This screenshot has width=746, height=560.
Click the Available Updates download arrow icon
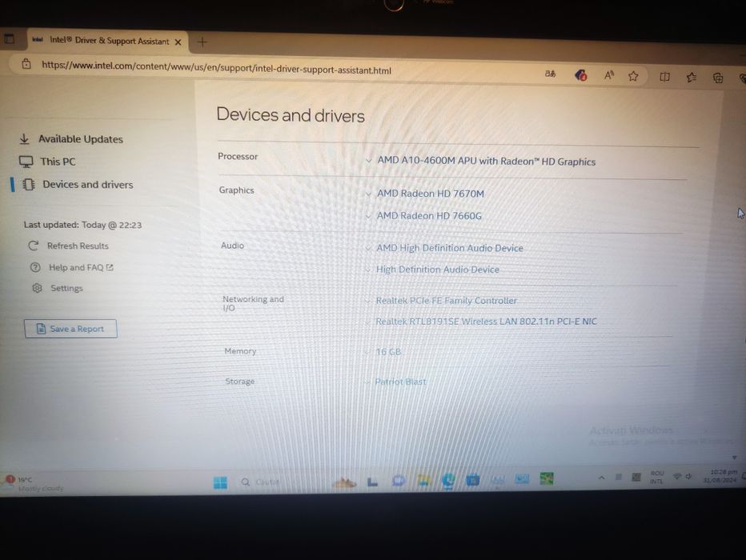click(x=24, y=139)
